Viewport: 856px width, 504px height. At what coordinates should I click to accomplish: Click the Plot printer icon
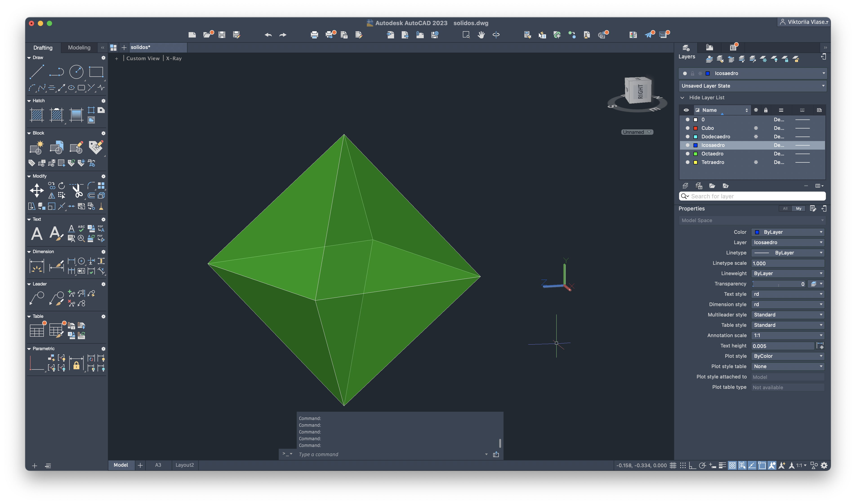314,35
